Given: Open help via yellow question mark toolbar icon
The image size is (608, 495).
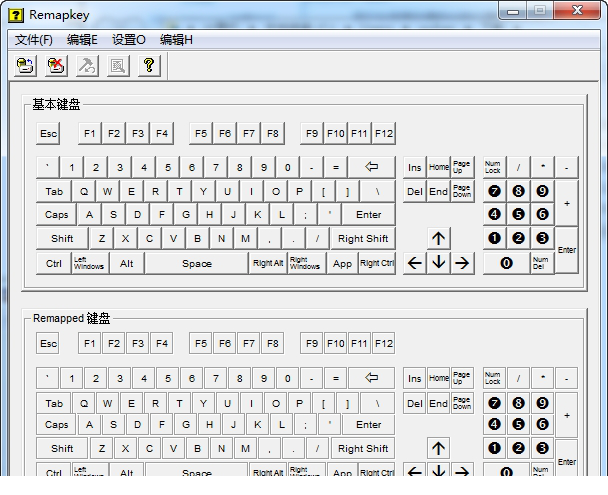Looking at the screenshot, I should click(x=149, y=66).
